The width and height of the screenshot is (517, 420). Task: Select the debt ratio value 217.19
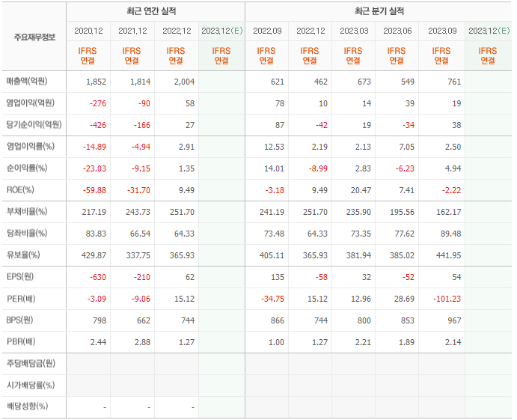tap(94, 212)
